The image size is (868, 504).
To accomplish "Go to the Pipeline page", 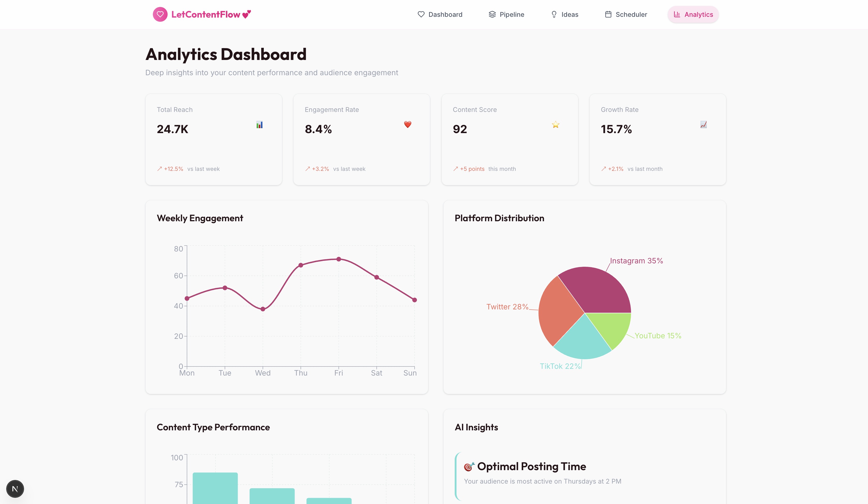I will tap(506, 14).
